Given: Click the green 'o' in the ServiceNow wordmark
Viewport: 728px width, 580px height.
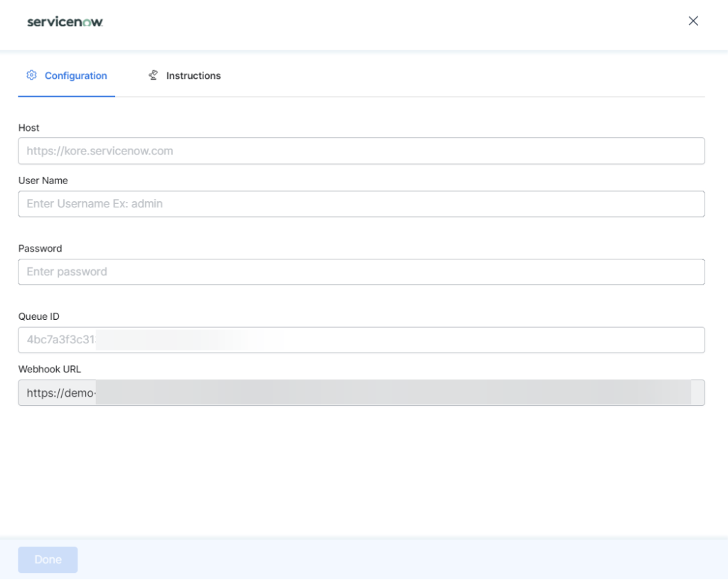Looking at the screenshot, I should coord(86,21).
